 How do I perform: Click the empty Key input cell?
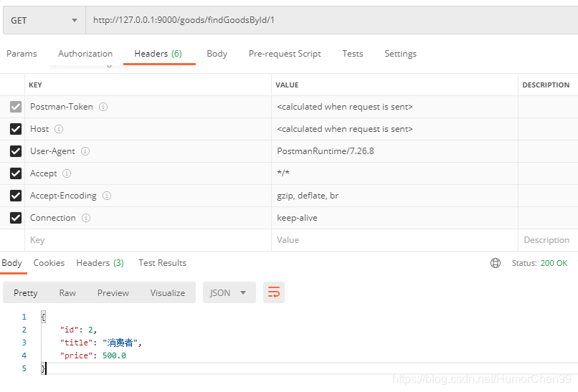coord(148,240)
